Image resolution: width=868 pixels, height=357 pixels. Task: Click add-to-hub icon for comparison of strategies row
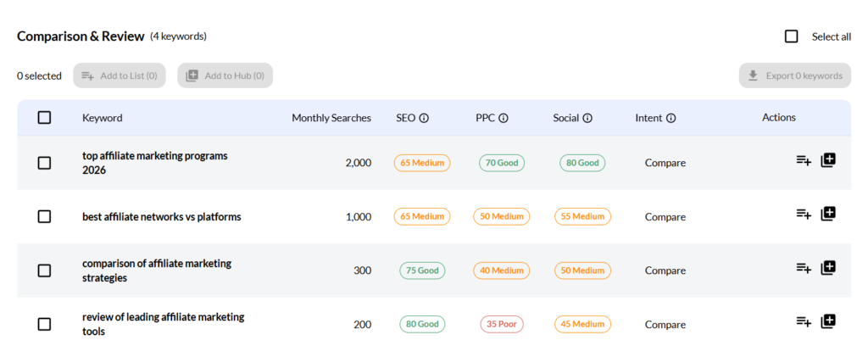coord(828,268)
